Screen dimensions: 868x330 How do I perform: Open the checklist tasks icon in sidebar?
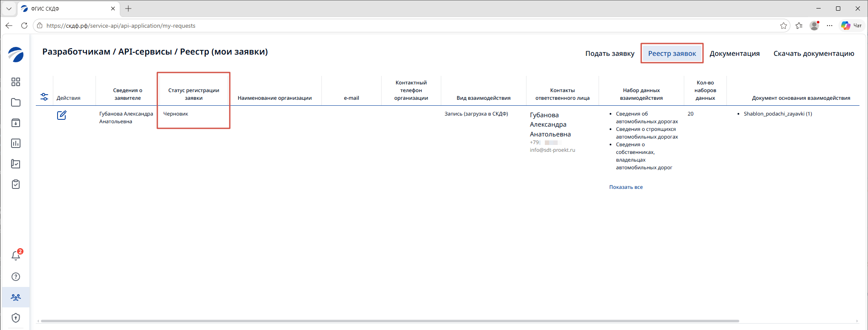click(x=16, y=164)
